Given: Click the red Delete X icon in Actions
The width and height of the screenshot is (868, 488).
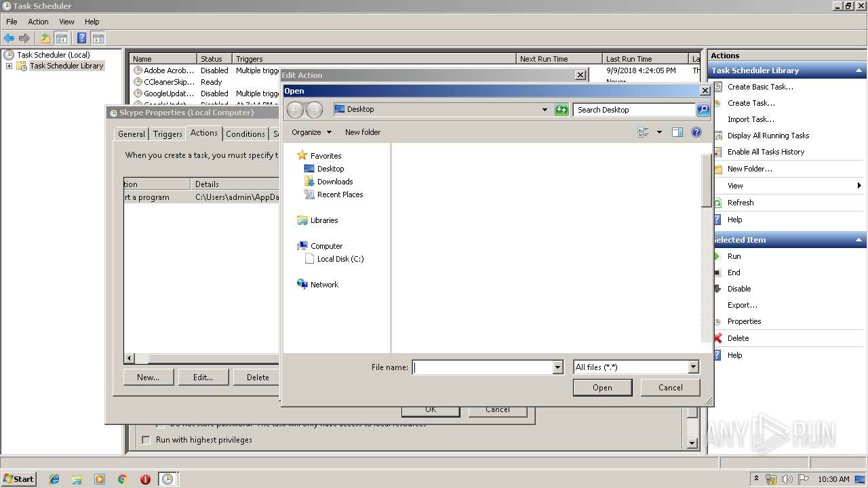Looking at the screenshot, I should pyautogui.click(x=717, y=338).
